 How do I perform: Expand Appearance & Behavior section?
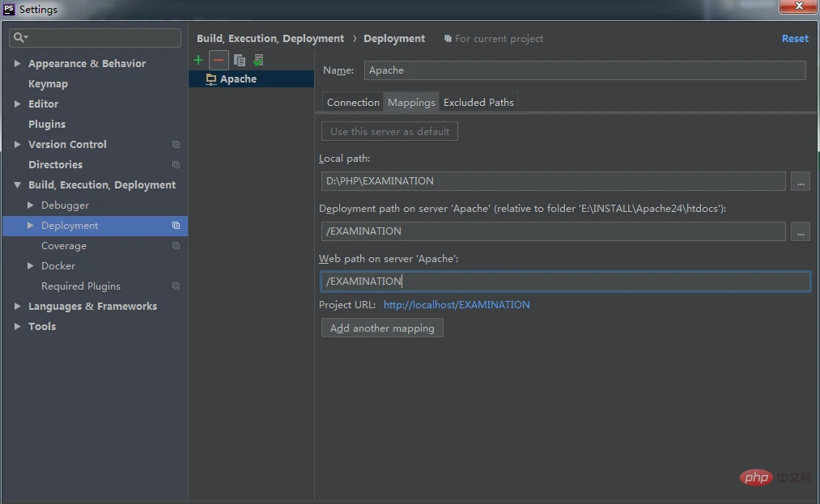tap(17, 63)
